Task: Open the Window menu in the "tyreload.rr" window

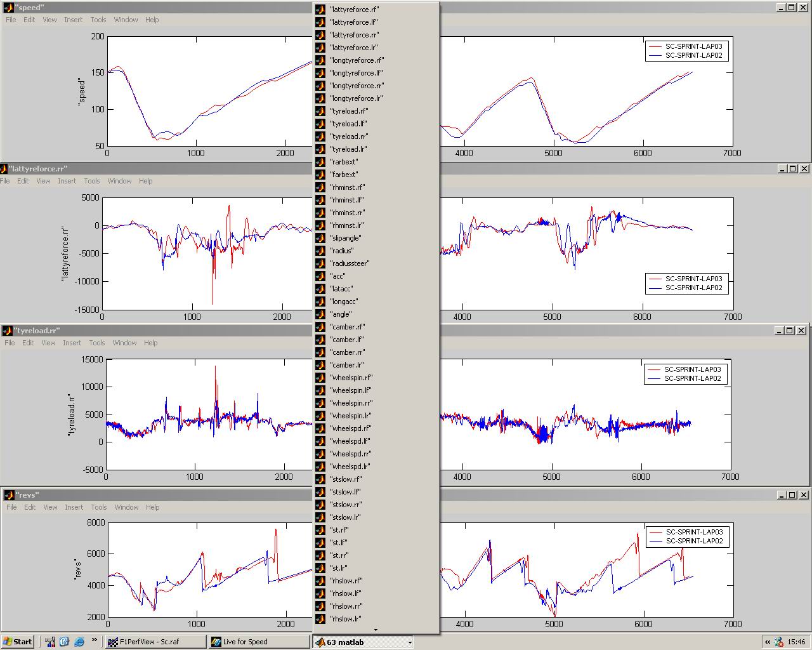Action: click(125, 343)
